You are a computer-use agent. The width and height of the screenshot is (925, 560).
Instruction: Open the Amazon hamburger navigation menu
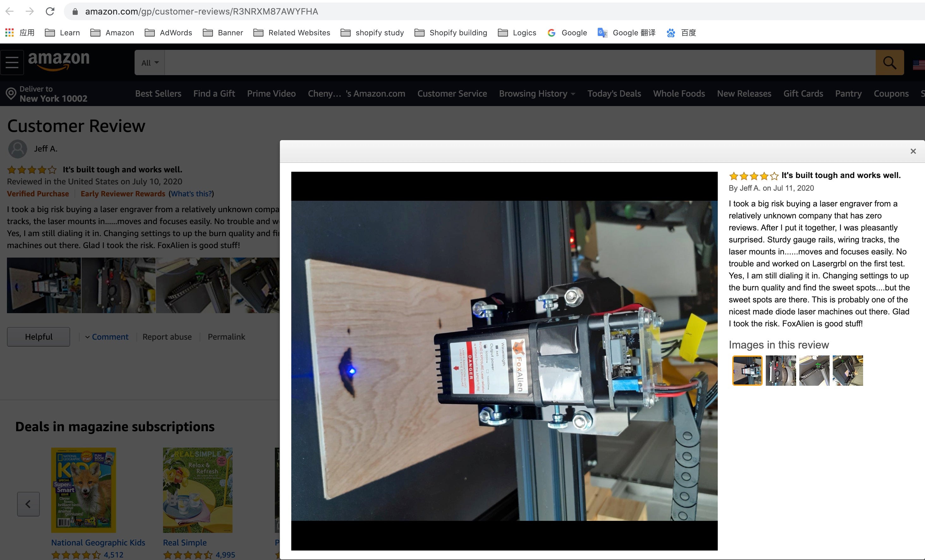tap(12, 62)
